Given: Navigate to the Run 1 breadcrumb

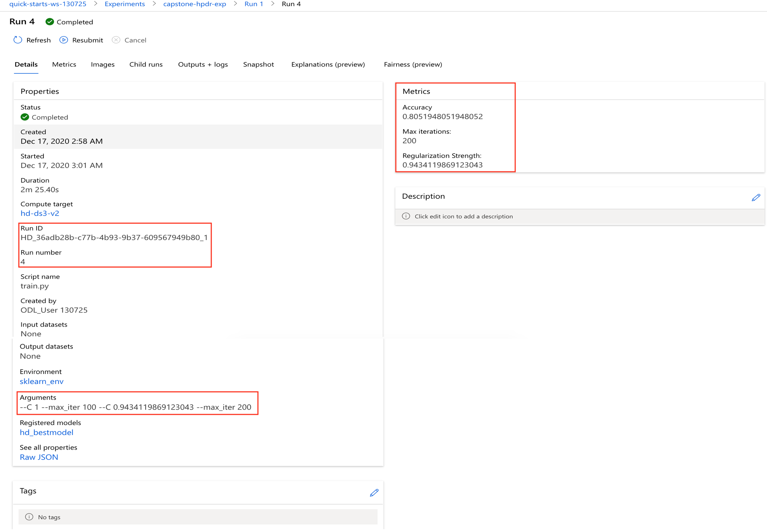Looking at the screenshot, I should point(253,4).
